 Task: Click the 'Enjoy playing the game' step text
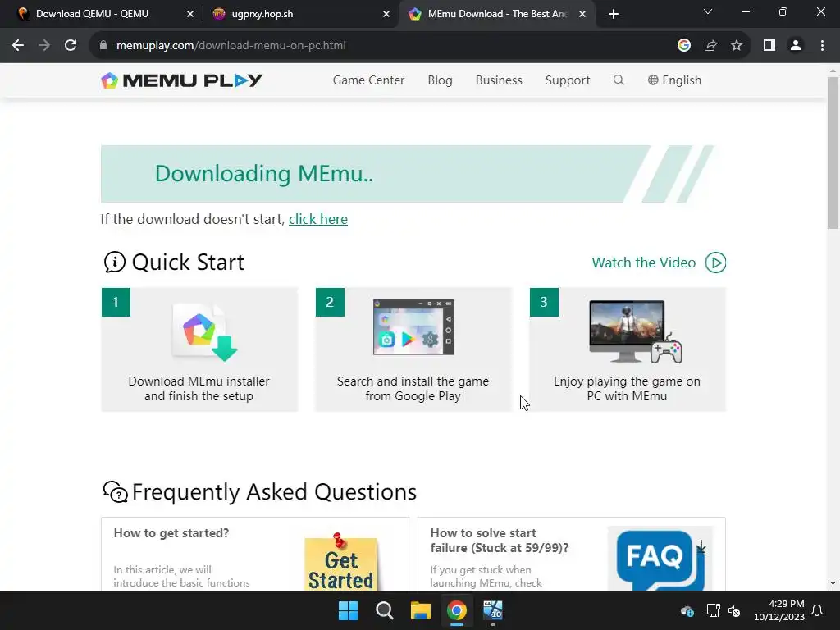pyautogui.click(x=627, y=388)
